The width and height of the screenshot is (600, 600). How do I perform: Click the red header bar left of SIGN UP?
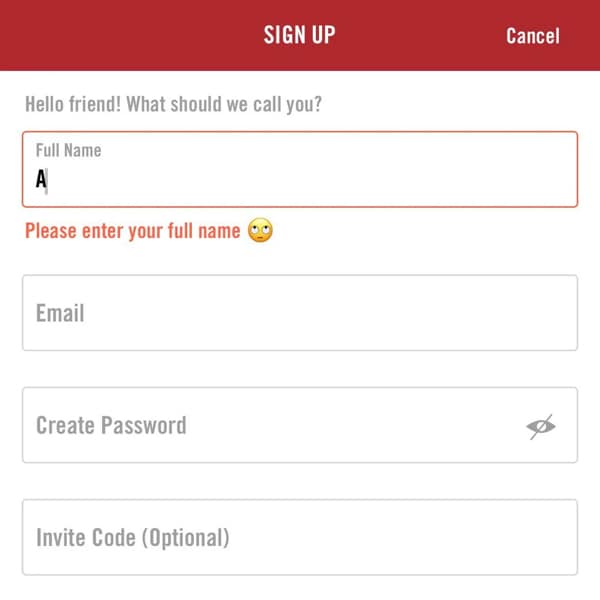(x=120, y=36)
